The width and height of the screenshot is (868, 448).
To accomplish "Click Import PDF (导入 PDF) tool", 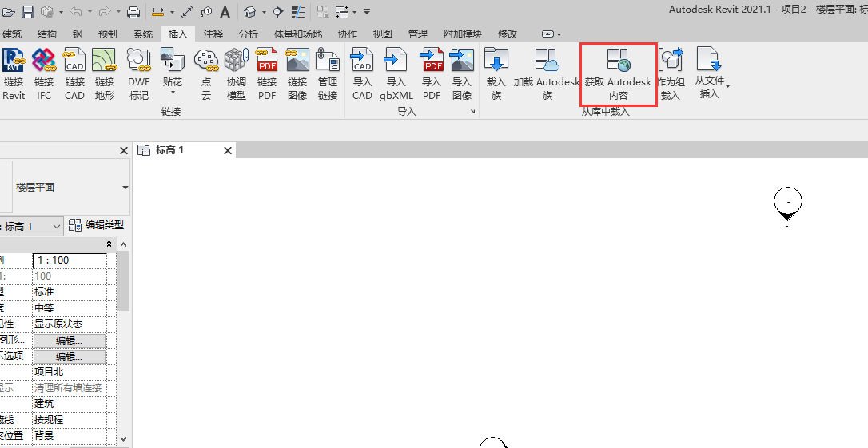I will coord(432,73).
